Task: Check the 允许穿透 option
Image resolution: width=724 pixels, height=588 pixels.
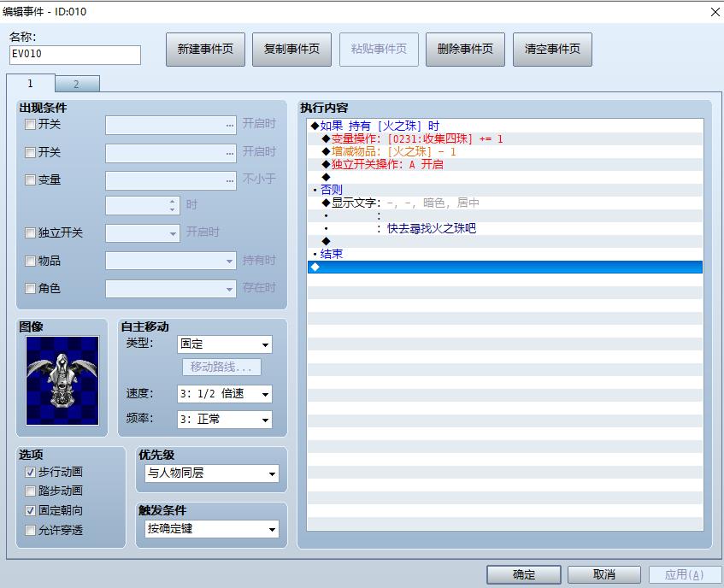Action: [x=30, y=530]
